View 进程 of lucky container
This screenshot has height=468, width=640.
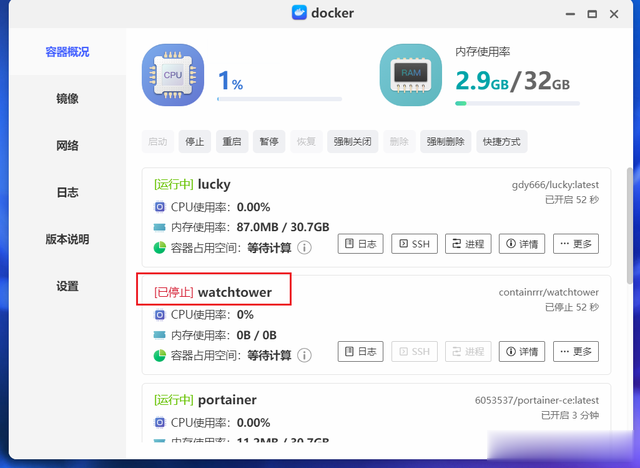[x=468, y=244]
